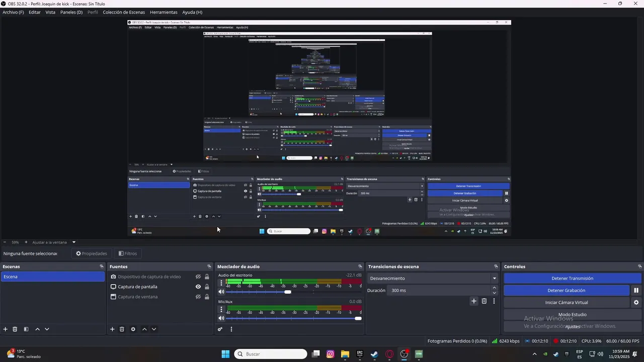Zoom in preview with plus icon
This screenshot has height=362, width=644.
[x=26, y=242]
